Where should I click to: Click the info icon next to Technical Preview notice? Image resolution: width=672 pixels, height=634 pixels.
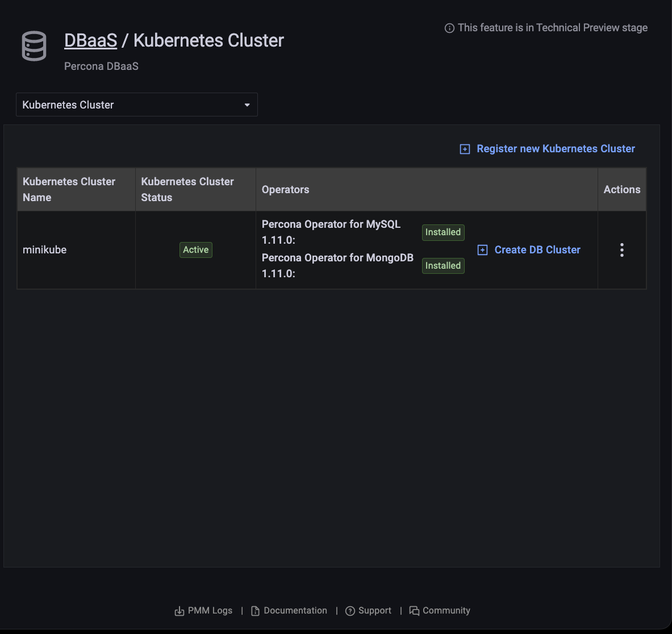click(449, 28)
